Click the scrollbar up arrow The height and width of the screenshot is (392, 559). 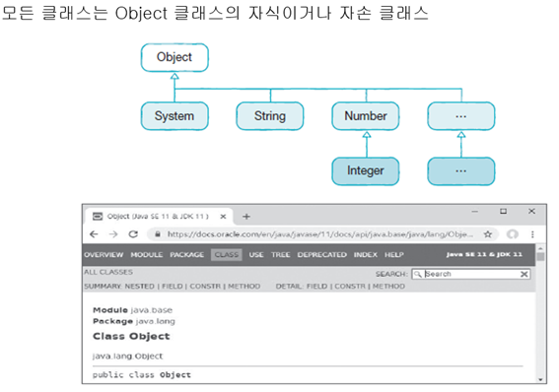541,248
